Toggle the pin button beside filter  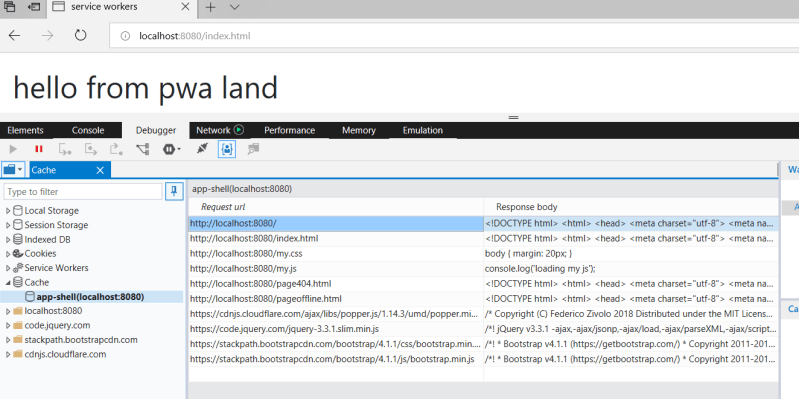pyautogui.click(x=174, y=191)
